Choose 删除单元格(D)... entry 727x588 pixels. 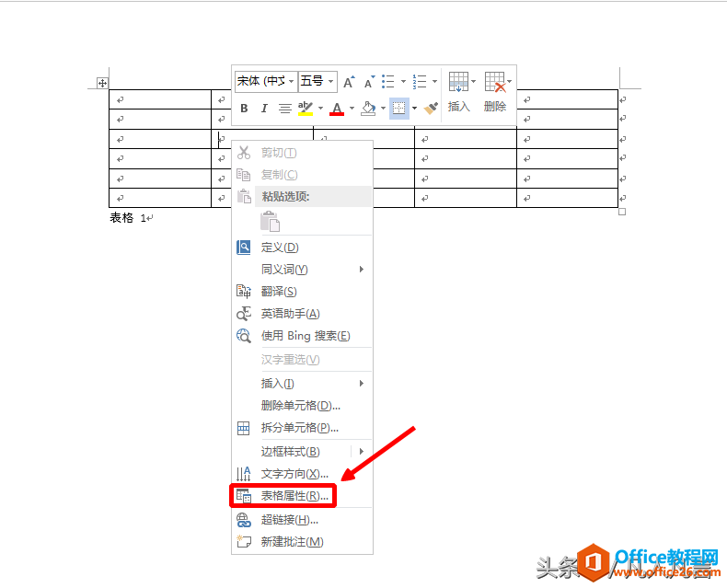(x=302, y=406)
